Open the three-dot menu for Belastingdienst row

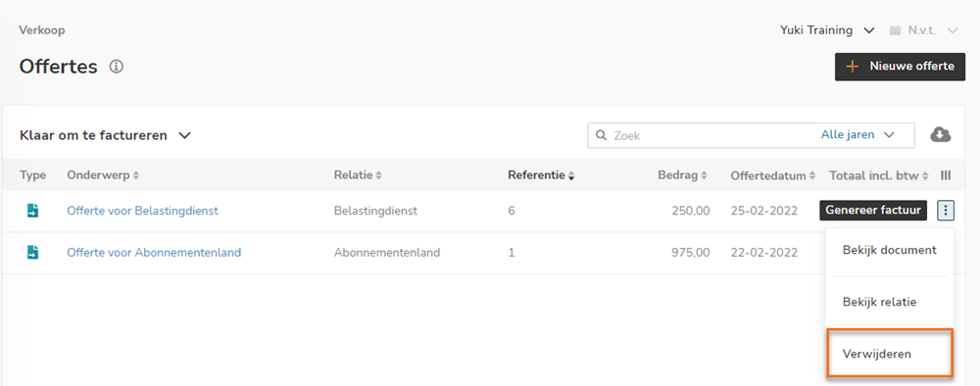pos(946,211)
